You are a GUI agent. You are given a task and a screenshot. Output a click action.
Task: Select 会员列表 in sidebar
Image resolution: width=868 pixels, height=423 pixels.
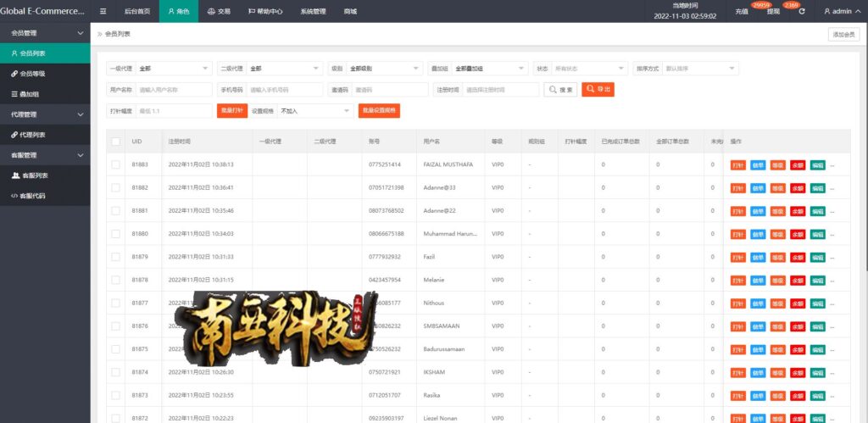tap(45, 53)
